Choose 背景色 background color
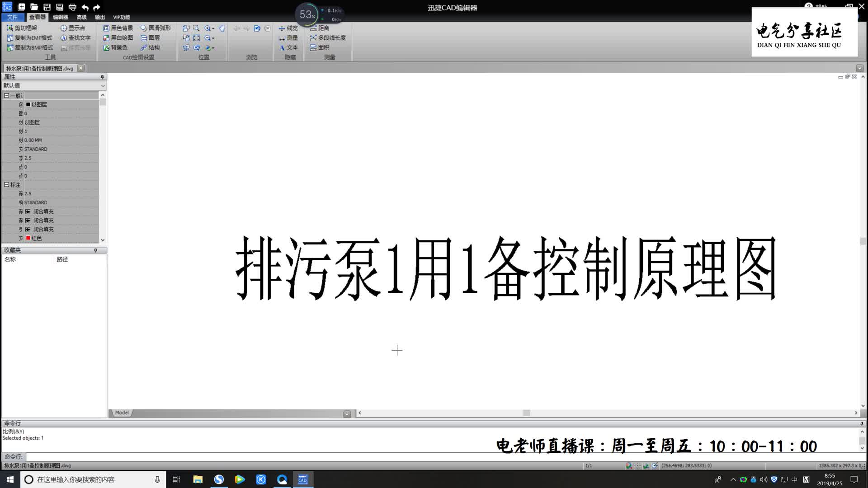Screen dimensions: 868x488 pos(115,47)
